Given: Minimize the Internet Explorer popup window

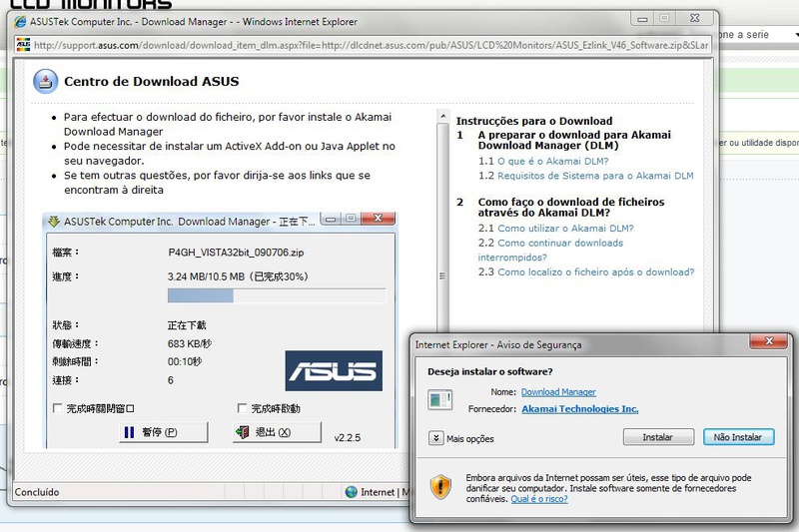Looking at the screenshot, I should coord(642,19).
